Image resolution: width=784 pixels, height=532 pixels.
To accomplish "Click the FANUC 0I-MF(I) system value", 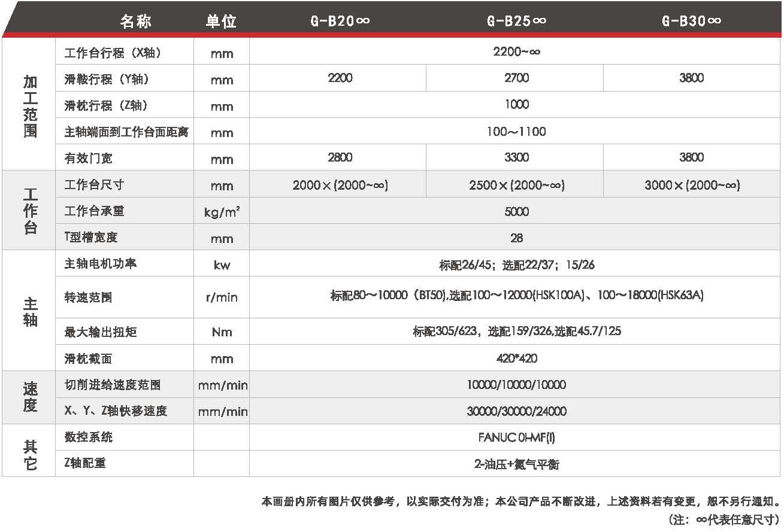I will click(x=516, y=437).
